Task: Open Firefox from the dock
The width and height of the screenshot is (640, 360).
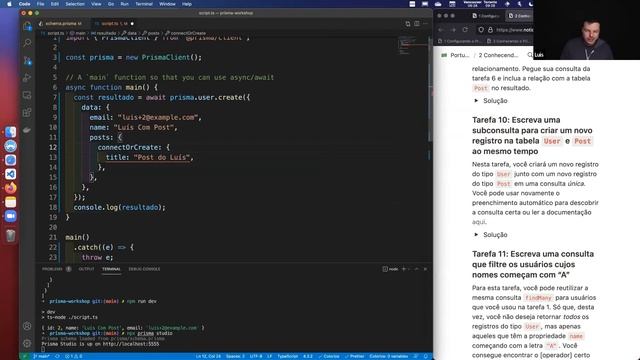Action: 11,188
